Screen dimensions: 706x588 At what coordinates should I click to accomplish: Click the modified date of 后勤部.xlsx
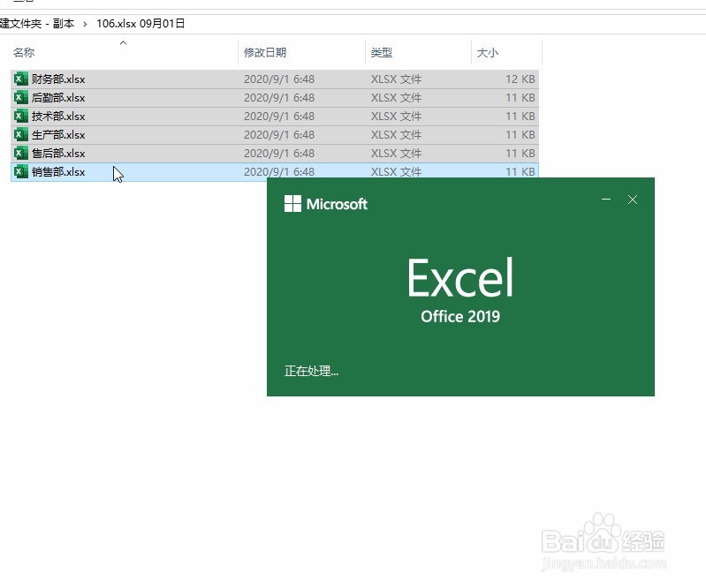[x=279, y=98]
